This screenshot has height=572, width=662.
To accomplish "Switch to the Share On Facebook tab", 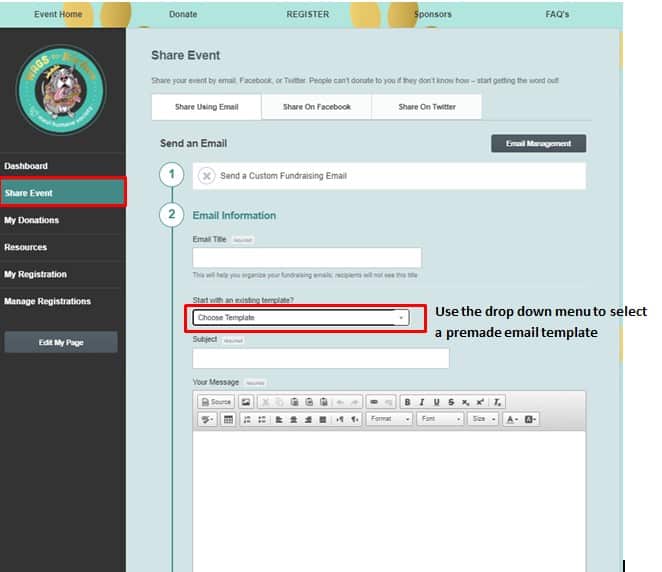I will click(x=316, y=107).
